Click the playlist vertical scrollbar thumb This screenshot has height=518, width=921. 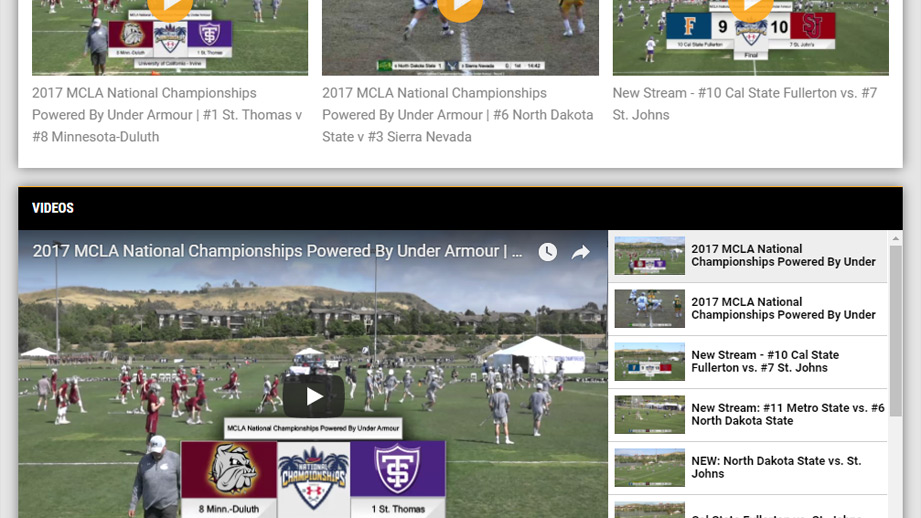click(x=896, y=331)
